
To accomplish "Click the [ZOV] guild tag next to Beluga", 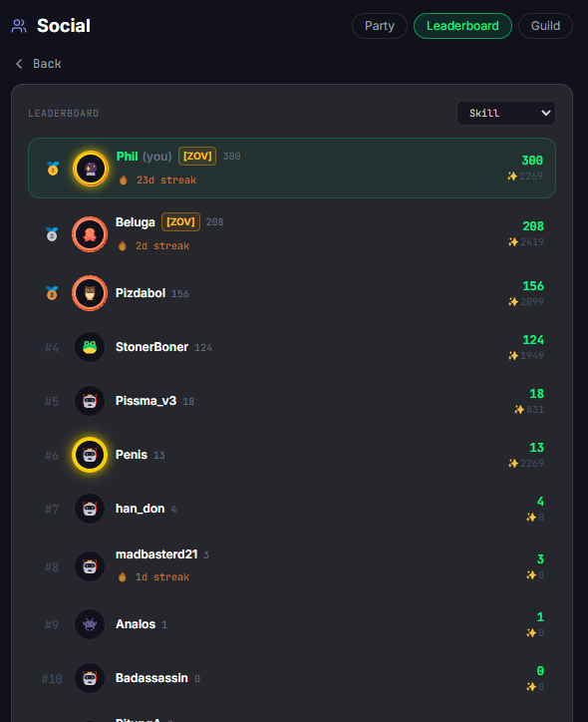I will pos(180,222).
